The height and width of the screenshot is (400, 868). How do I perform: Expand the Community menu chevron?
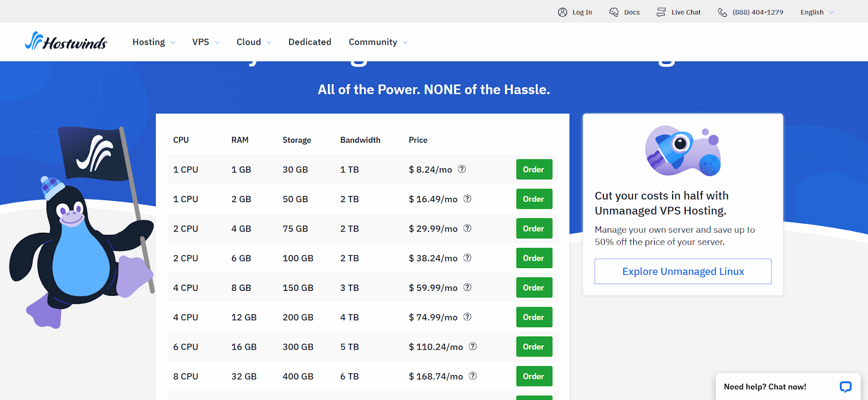pyautogui.click(x=405, y=42)
